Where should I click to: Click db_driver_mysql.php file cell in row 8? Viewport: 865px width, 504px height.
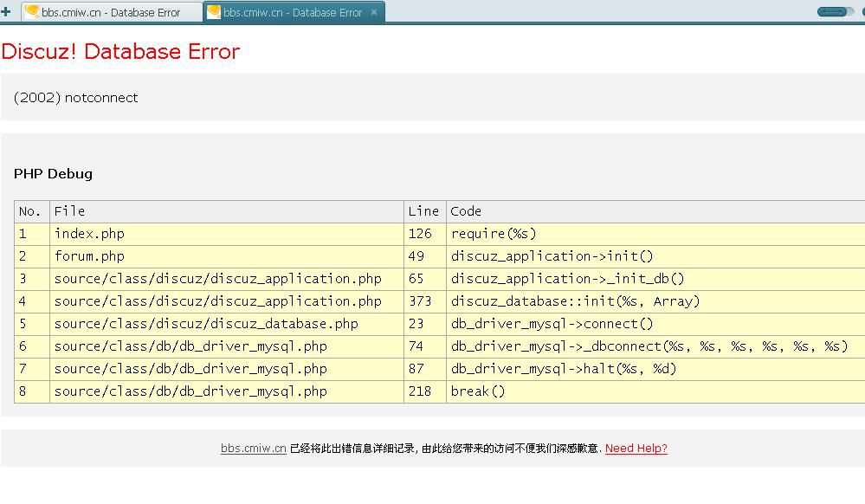coord(227,391)
